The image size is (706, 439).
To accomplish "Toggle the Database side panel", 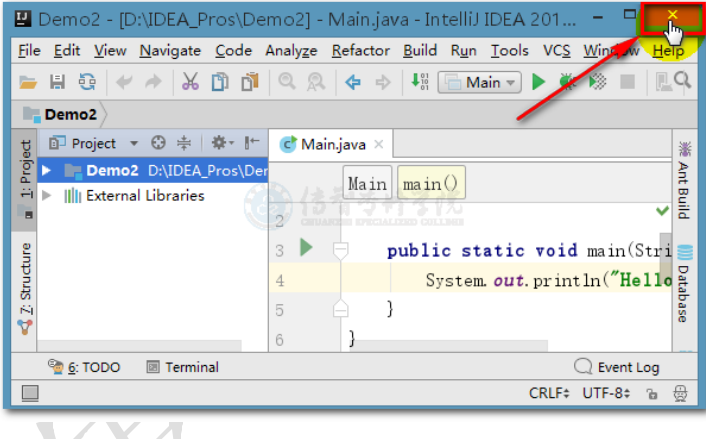I will point(684,283).
